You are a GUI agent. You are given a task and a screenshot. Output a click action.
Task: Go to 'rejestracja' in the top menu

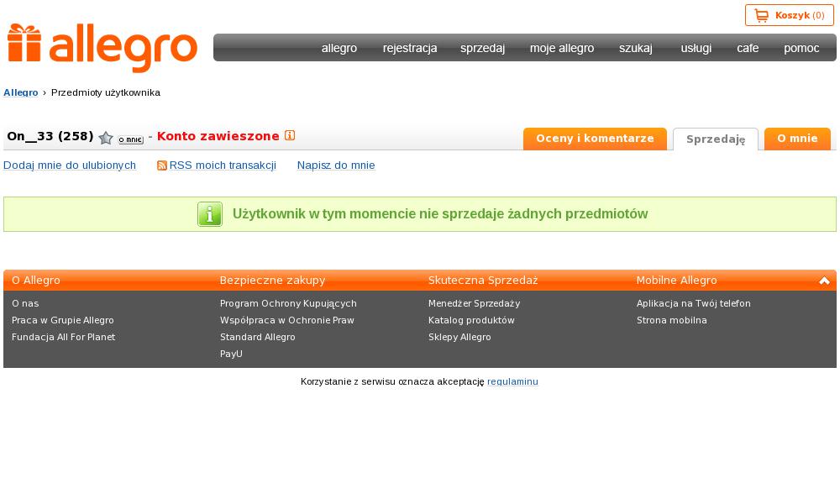tap(410, 48)
